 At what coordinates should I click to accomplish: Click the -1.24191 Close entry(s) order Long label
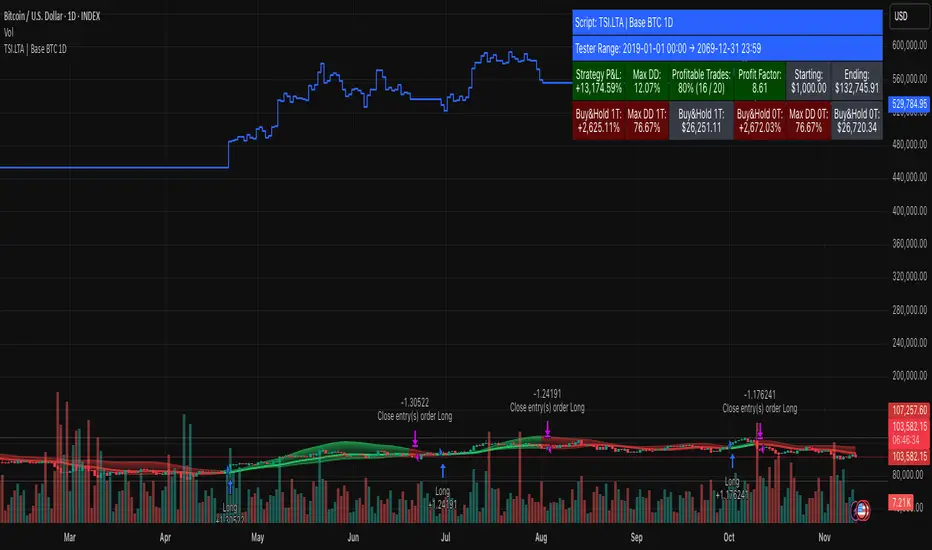tap(547, 401)
